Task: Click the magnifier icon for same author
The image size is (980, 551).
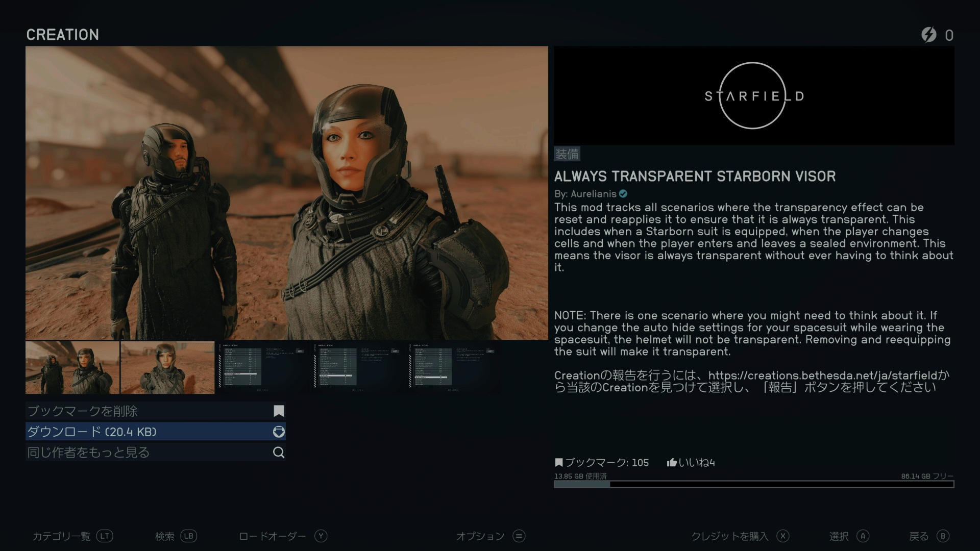Action: [x=279, y=452]
